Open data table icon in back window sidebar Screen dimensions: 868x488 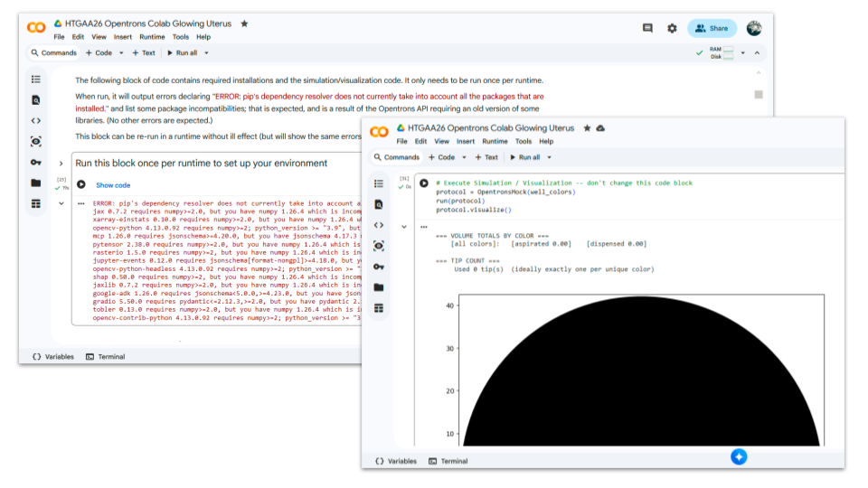click(x=36, y=203)
